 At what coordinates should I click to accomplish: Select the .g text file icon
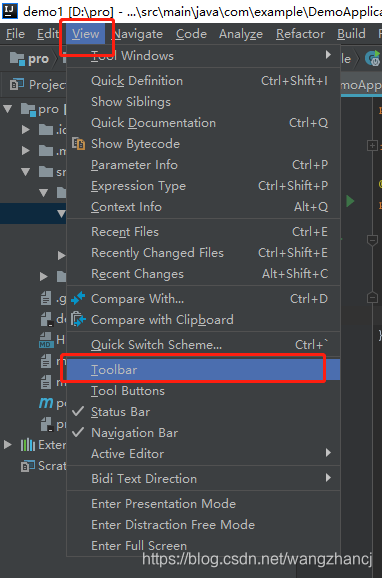(x=46, y=298)
